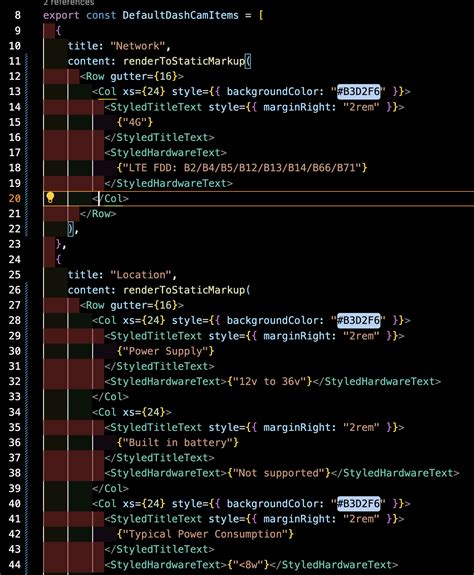Click the opening StyledHardwareText tag on line 17
Screen dimensions: 474x575
coord(165,152)
